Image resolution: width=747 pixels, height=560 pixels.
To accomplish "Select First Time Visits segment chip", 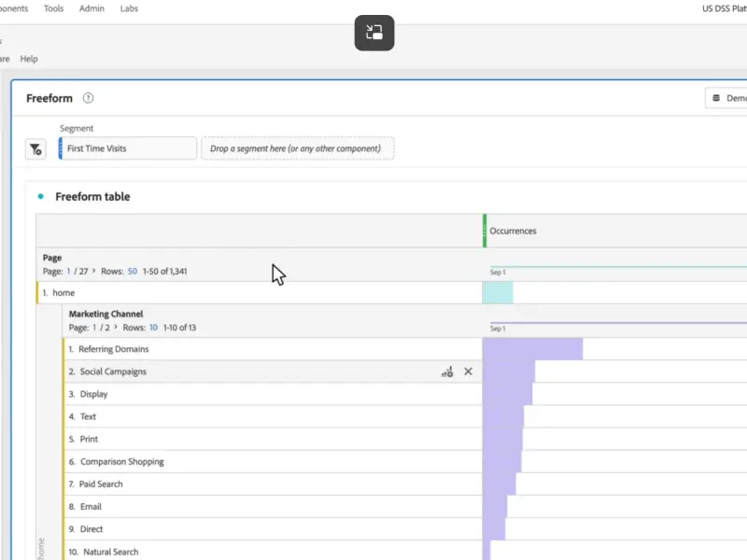I will [x=127, y=148].
